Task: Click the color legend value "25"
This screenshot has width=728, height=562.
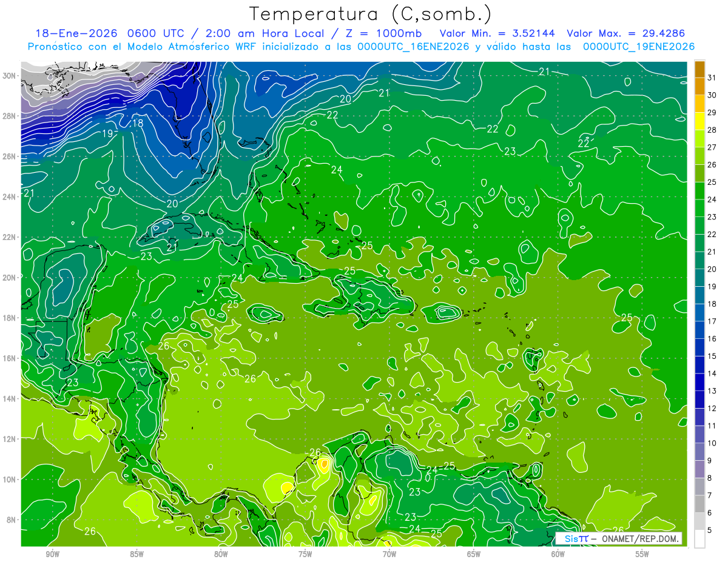Action: click(712, 182)
